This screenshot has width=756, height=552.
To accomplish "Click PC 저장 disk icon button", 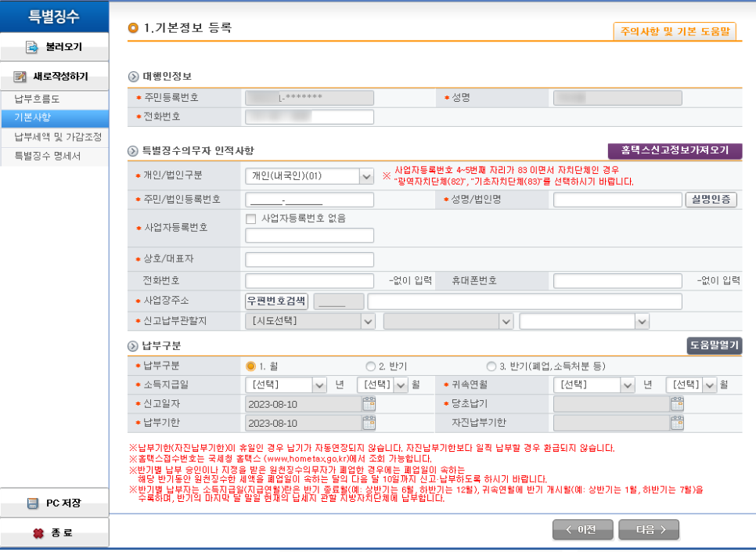I will 32,503.
